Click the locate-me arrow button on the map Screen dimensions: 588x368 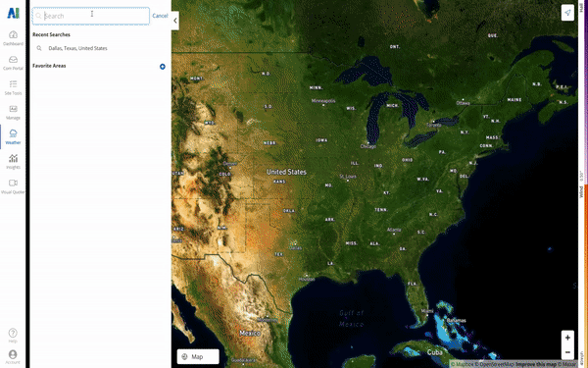click(x=567, y=13)
